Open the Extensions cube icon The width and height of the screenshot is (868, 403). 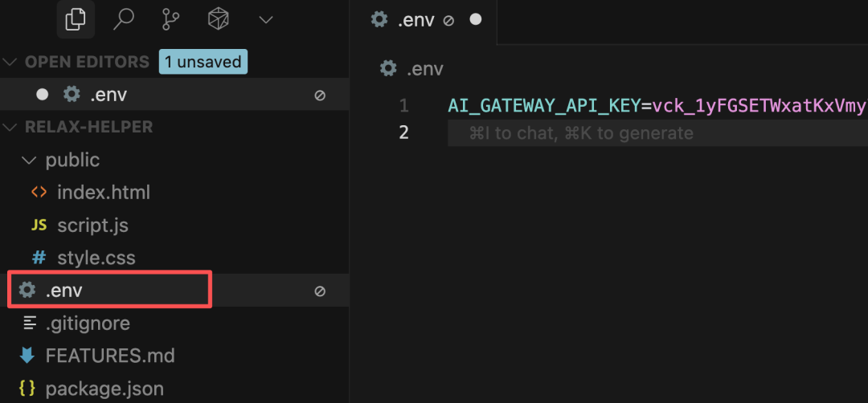pos(219,20)
